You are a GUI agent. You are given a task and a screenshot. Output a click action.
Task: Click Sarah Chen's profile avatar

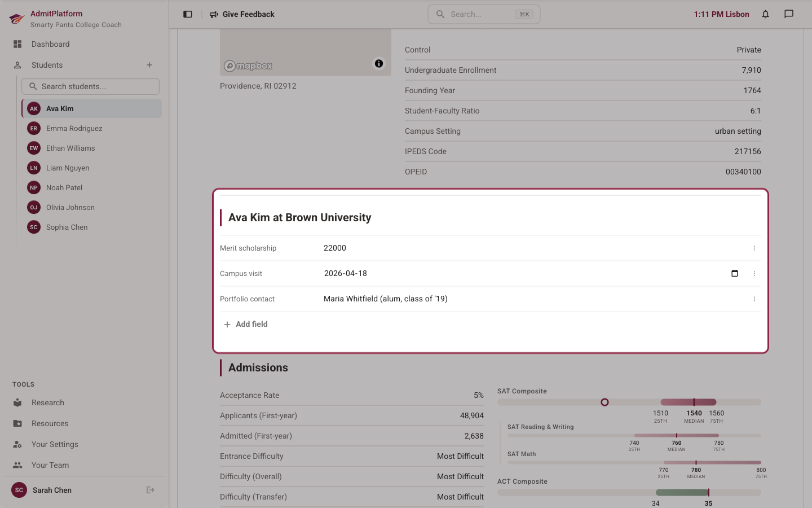coord(19,490)
